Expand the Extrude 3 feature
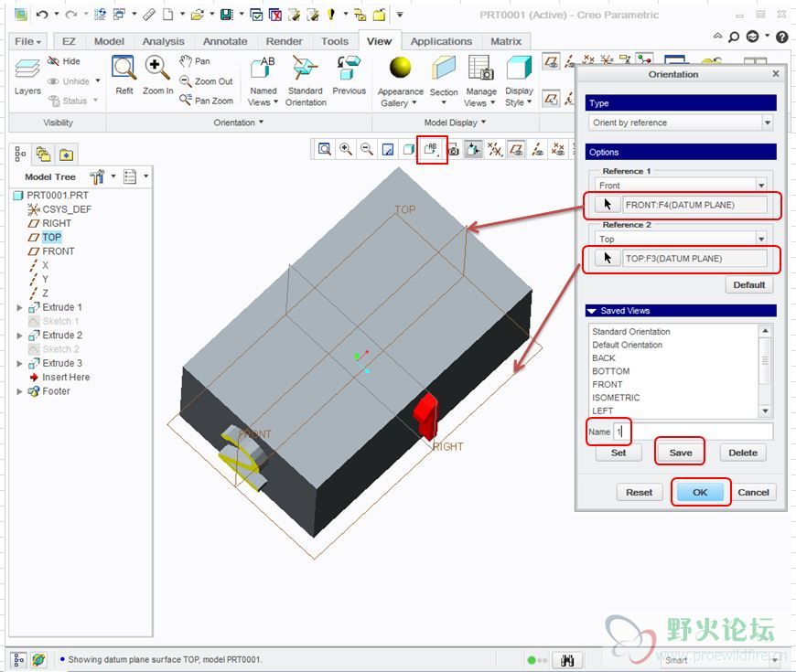Image resolution: width=796 pixels, height=672 pixels. click(19, 363)
